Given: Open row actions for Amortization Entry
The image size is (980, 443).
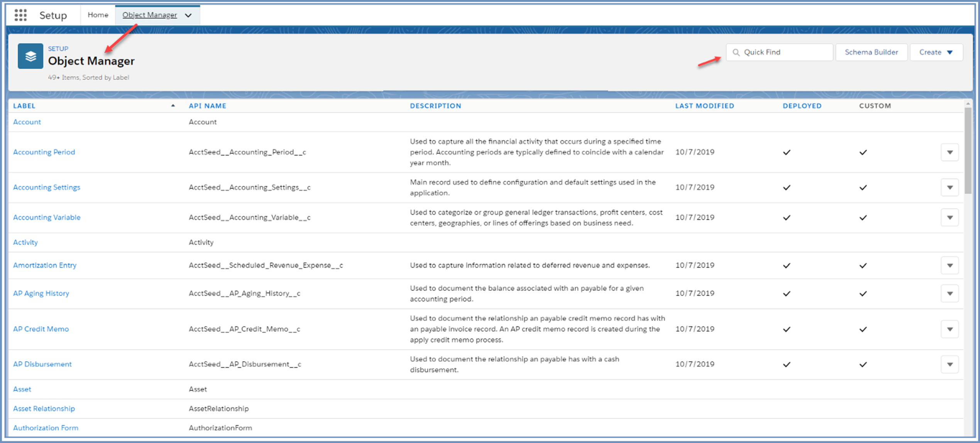Looking at the screenshot, I should tap(950, 265).
